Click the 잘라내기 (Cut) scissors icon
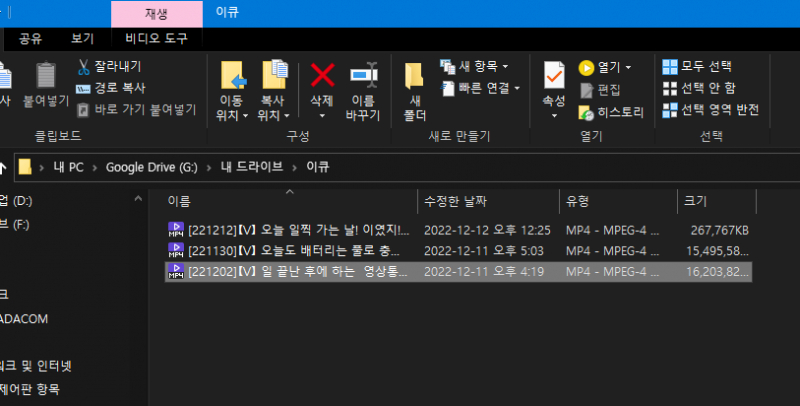 click(x=85, y=67)
